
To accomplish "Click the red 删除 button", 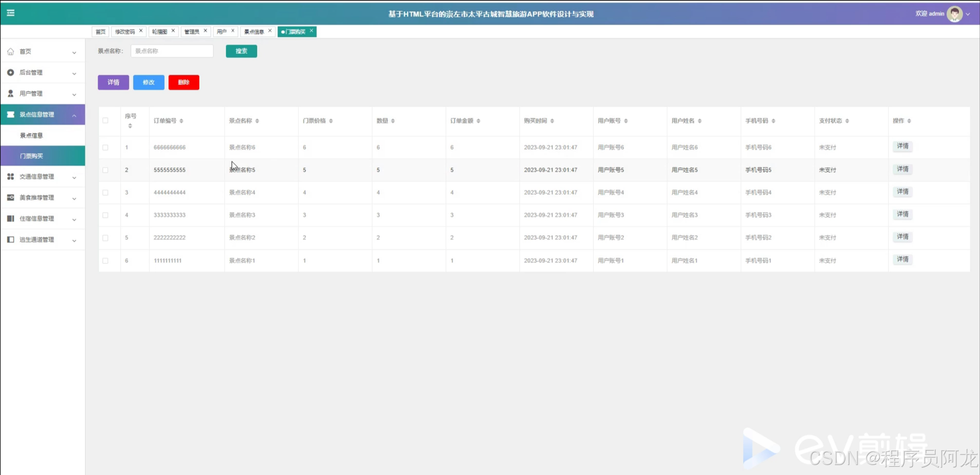I will pyautogui.click(x=183, y=82).
